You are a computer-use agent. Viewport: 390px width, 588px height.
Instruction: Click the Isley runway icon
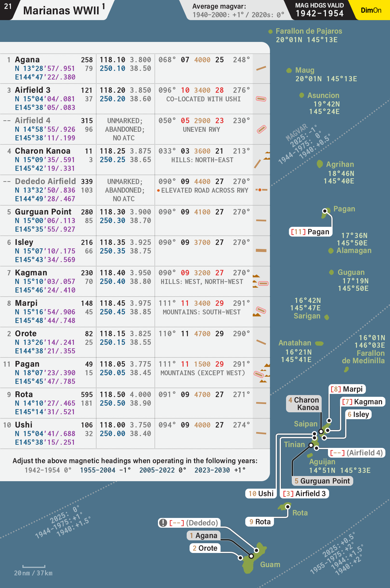coord(261,250)
